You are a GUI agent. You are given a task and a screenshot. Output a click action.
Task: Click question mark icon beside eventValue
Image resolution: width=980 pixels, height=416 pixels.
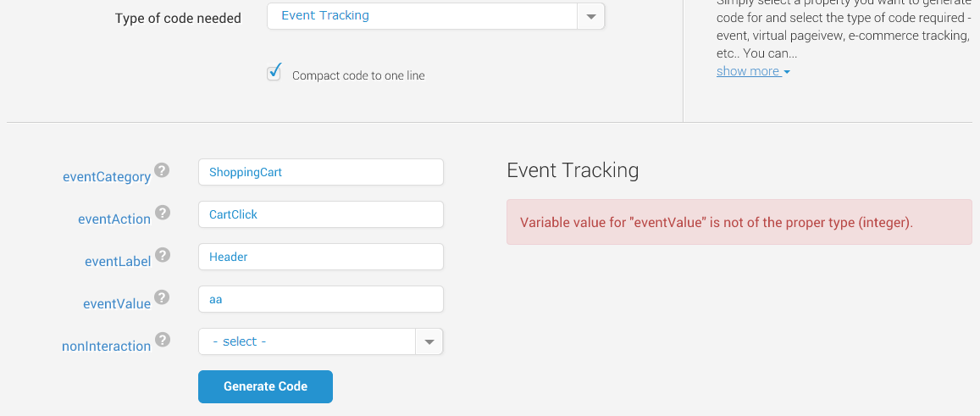pos(162,297)
